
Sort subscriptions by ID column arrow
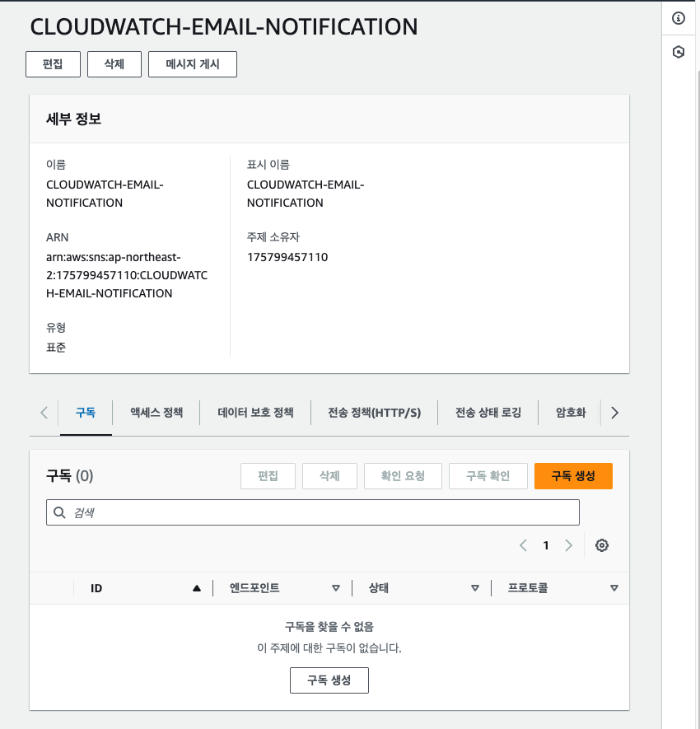(197, 588)
